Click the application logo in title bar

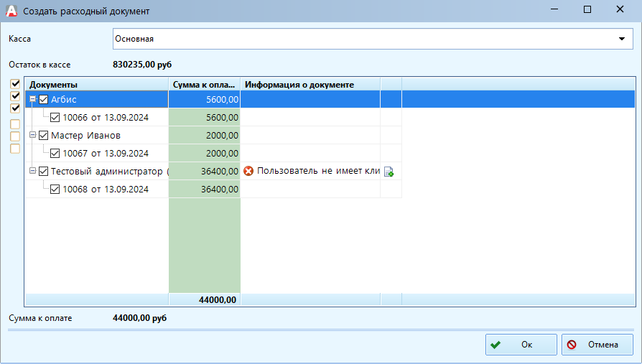[11, 11]
